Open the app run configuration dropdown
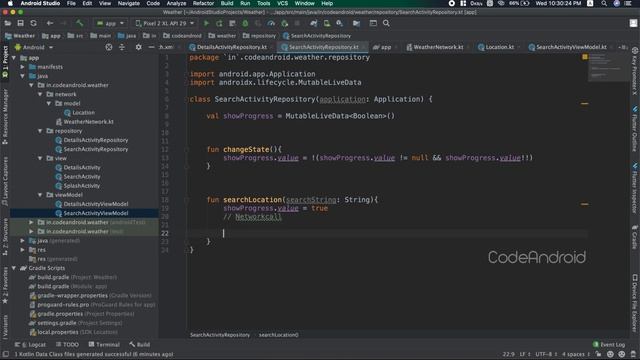Screen dimensions: 640x360 pos(110,23)
